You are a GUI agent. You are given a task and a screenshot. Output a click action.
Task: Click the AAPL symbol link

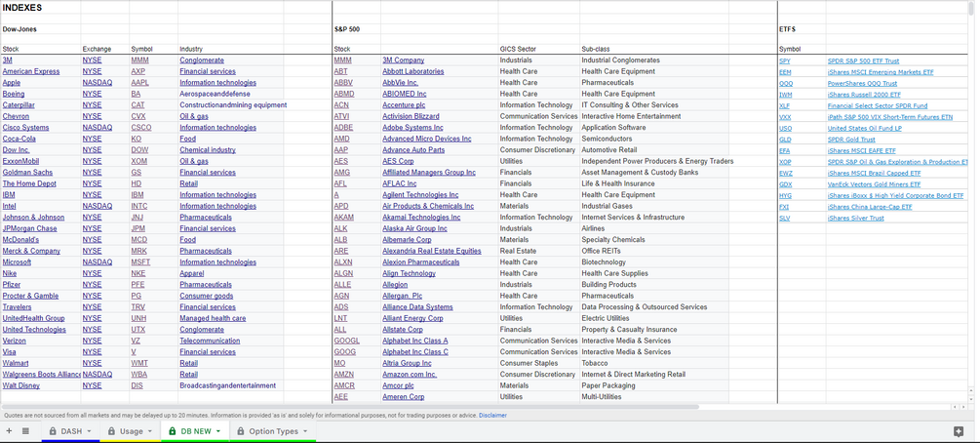pos(140,83)
